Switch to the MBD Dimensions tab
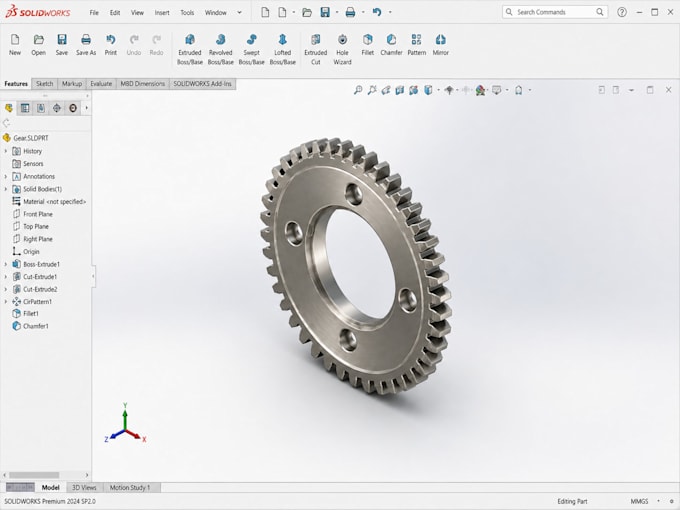Viewport: 680px width, 510px height. click(x=143, y=84)
